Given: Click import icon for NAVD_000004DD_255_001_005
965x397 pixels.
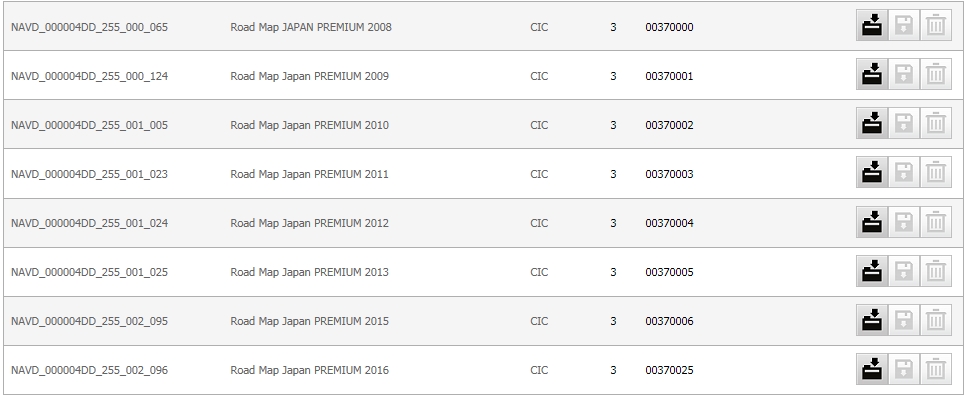Looking at the screenshot, I should pyautogui.click(x=872, y=124).
